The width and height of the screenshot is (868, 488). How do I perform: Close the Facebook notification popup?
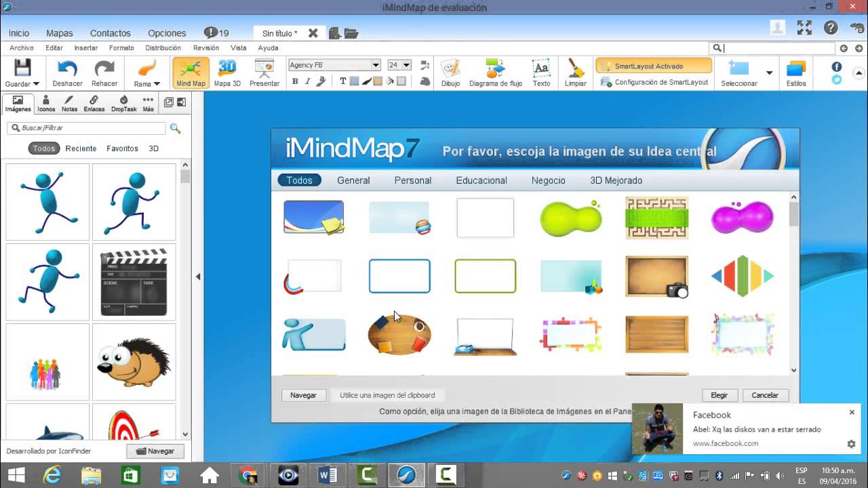(852, 412)
